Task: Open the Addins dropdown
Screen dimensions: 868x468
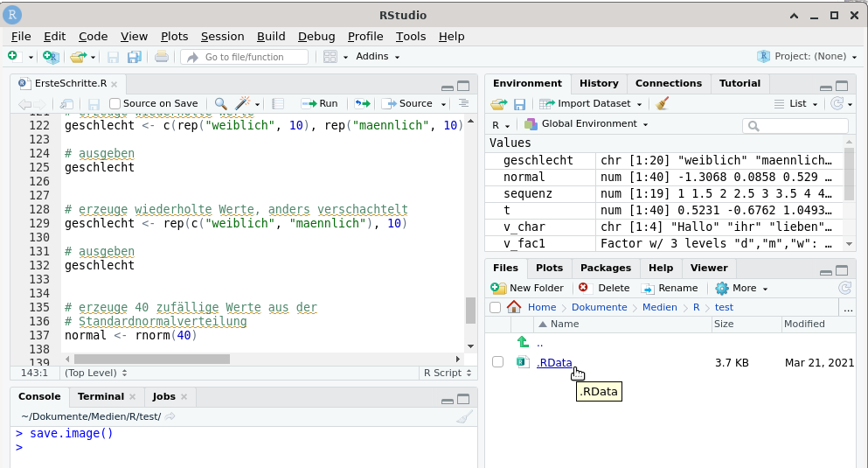Action: click(x=378, y=57)
